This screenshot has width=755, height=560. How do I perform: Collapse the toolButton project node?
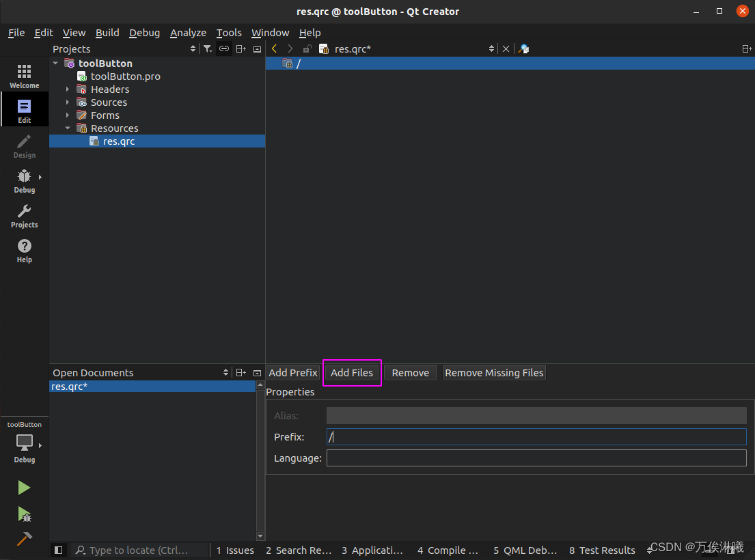tap(56, 63)
